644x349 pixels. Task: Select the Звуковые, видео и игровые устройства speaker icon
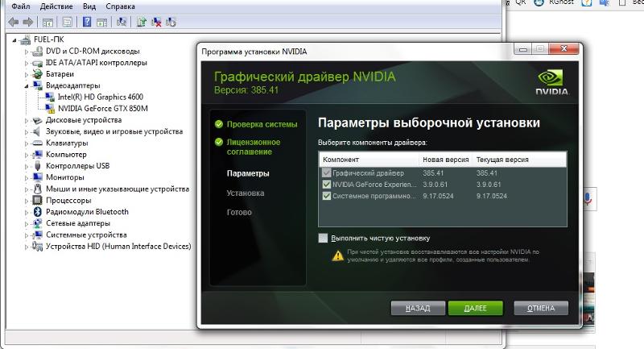37,131
